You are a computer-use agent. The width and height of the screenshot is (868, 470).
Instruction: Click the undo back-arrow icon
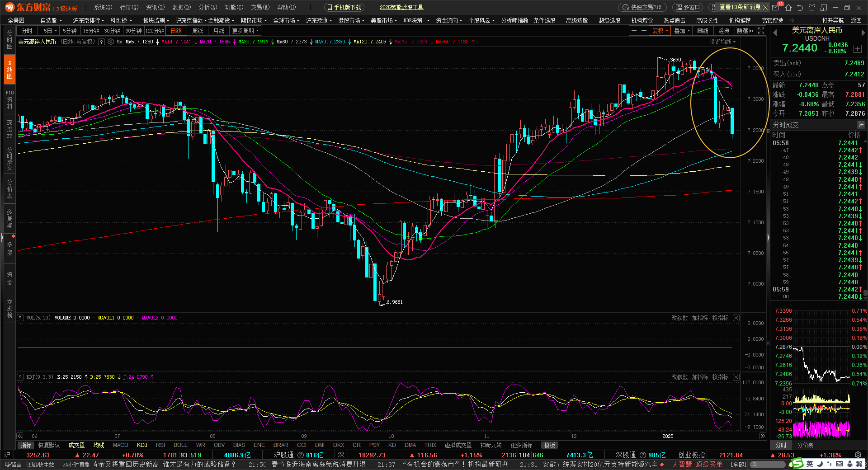tap(800, 7)
